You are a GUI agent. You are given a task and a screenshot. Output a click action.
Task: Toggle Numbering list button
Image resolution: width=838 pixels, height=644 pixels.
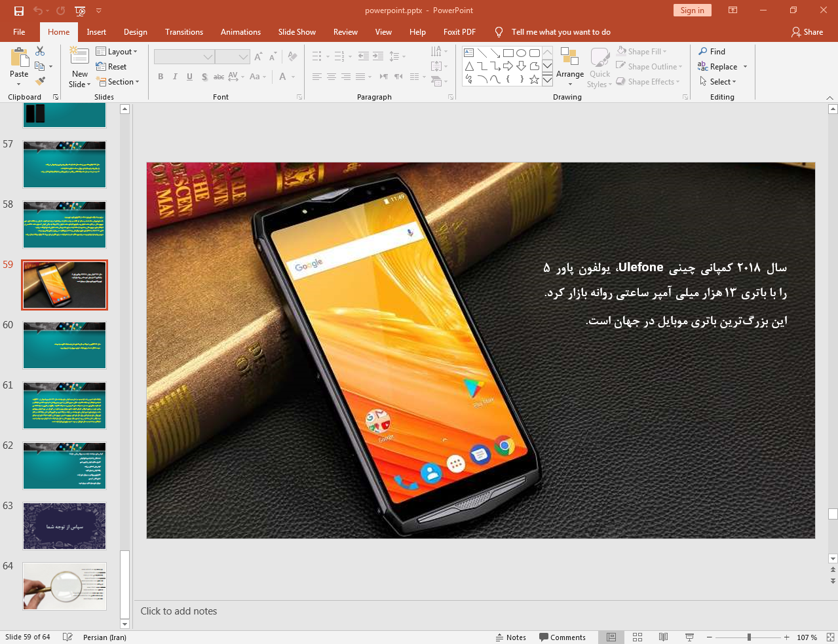tap(339, 56)
